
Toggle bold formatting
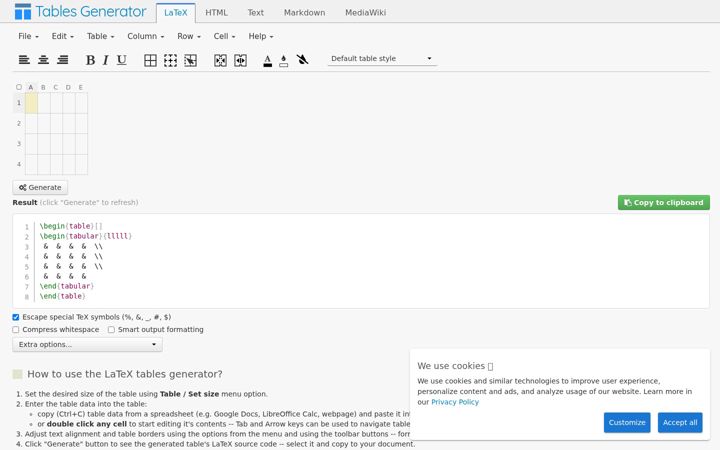click(x=90, y=60)
